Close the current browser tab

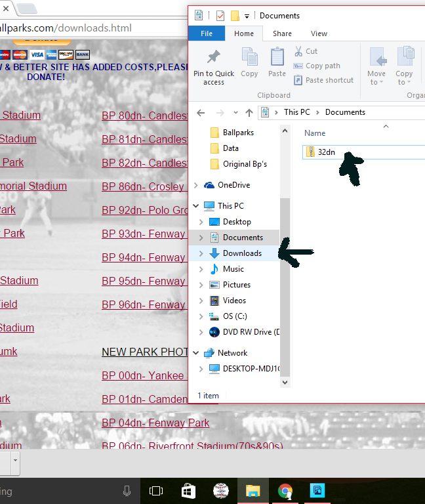6,9
